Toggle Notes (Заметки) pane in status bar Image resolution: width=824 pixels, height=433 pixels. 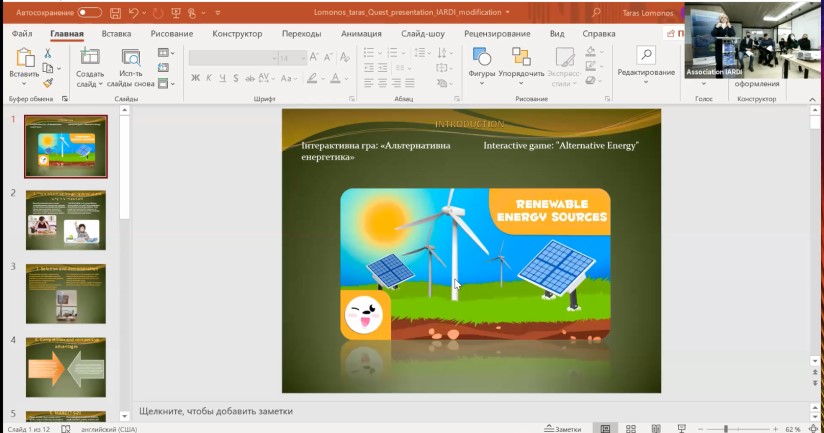pyautogui.click(x=562, y=429)
